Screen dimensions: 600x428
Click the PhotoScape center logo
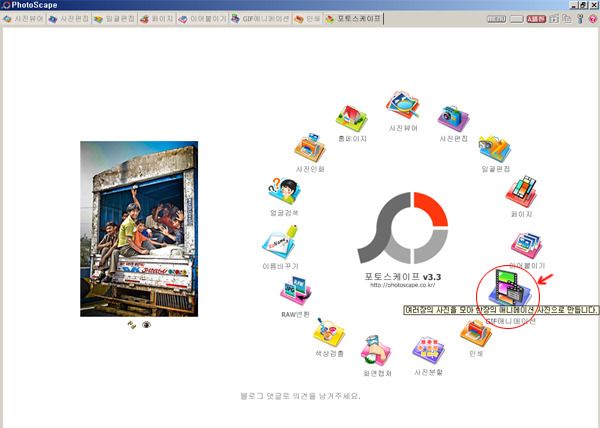pos(403,228)
